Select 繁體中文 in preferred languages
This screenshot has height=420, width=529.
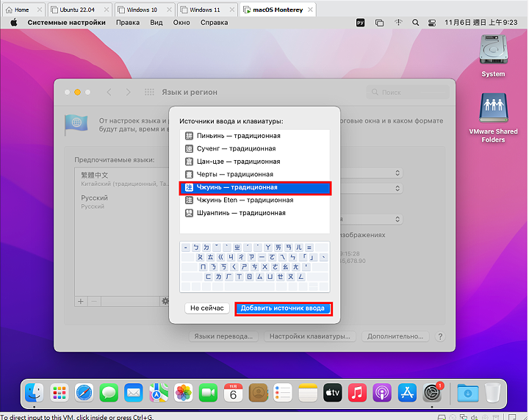pyautogui.click(x=122, y=179)
